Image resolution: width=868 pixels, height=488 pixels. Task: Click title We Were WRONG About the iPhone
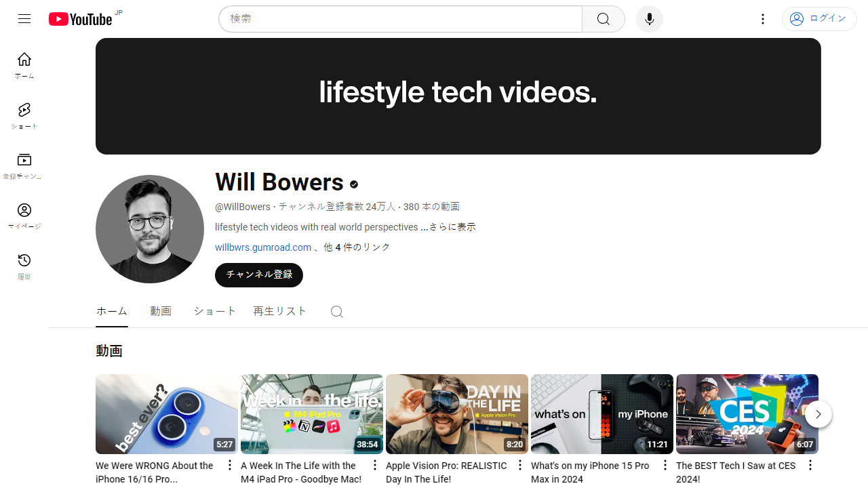(x=155, y=472)
